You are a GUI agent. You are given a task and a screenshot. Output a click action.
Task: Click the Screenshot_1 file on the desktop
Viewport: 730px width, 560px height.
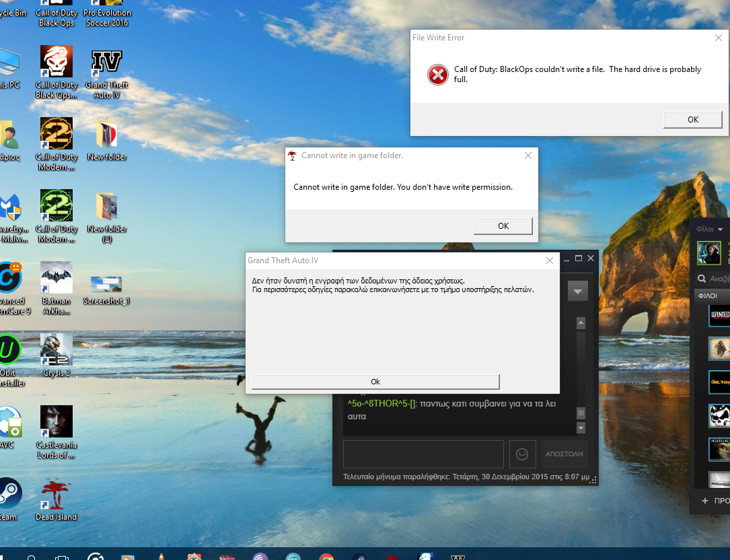(x=106, y=285)
